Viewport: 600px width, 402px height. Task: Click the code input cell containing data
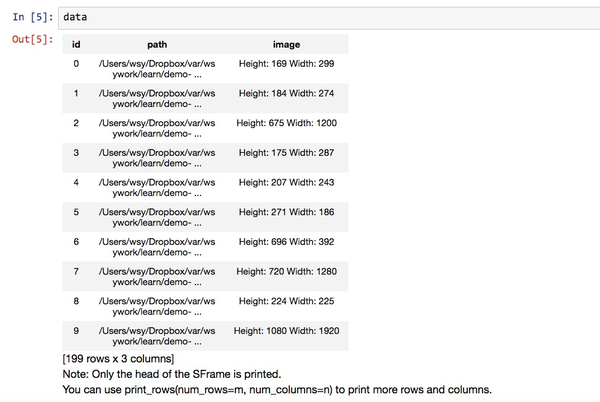click(x=329, y=18)
